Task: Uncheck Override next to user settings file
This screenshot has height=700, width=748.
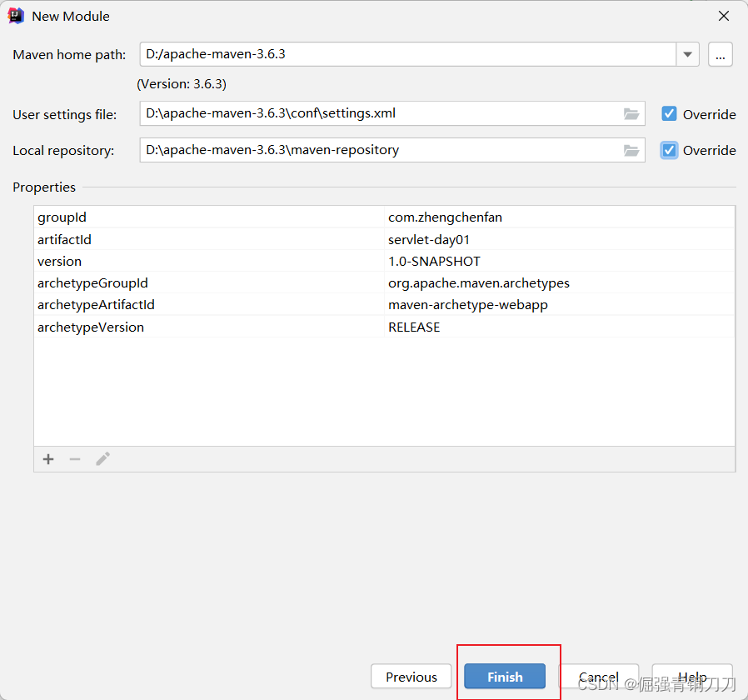Action: coord(670,114)
